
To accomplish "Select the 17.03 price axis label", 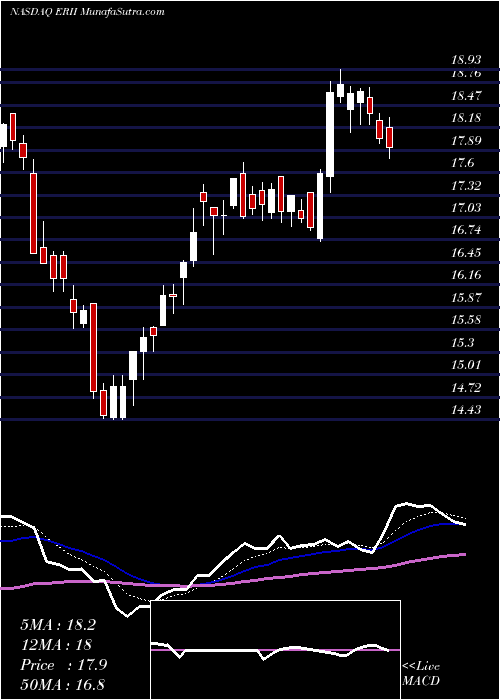I will click(466, 208).
